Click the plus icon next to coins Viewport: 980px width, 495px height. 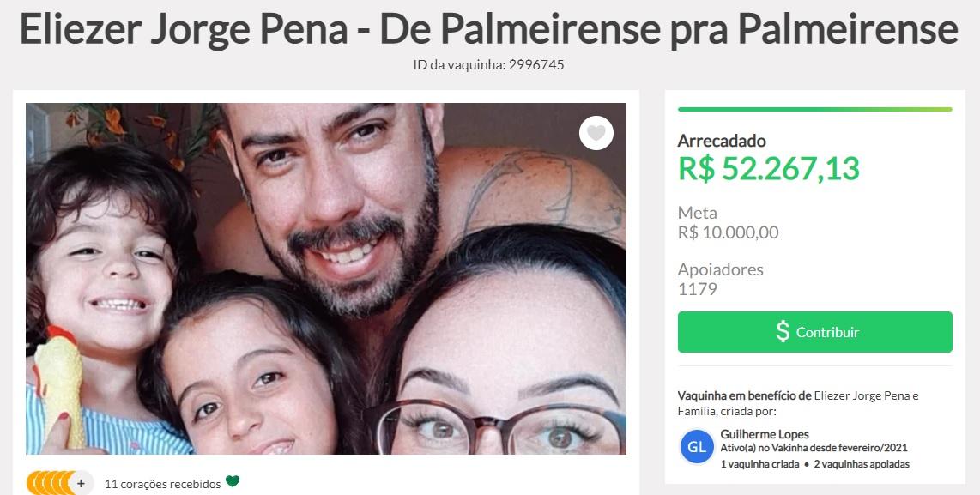[81, 483]
